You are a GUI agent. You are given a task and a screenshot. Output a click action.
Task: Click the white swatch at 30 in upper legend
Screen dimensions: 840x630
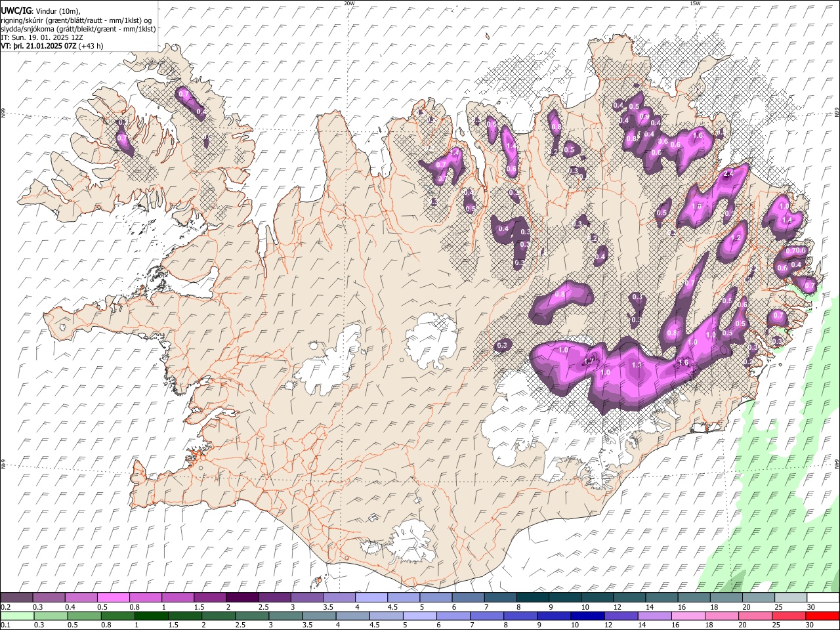[823, 597]
